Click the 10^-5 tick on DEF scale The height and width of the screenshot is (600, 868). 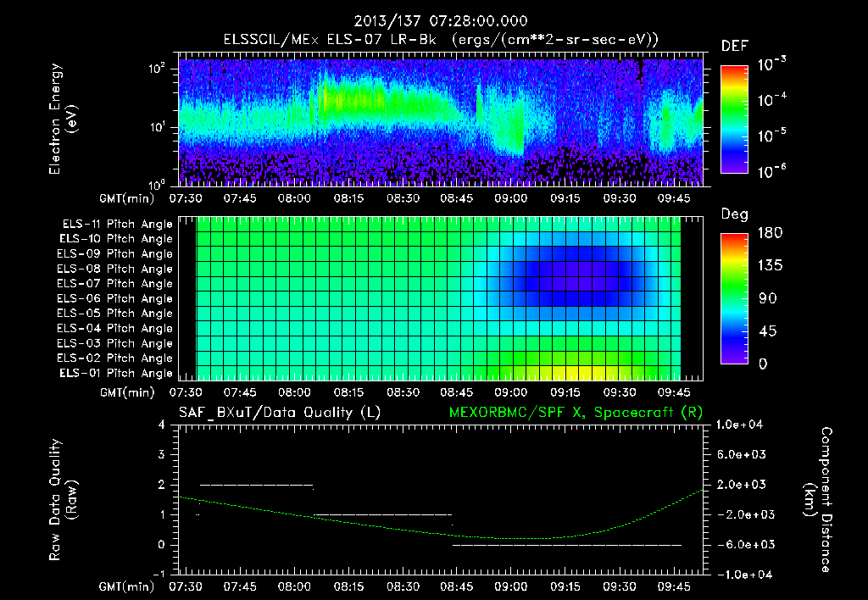click(x=771, y=136)
